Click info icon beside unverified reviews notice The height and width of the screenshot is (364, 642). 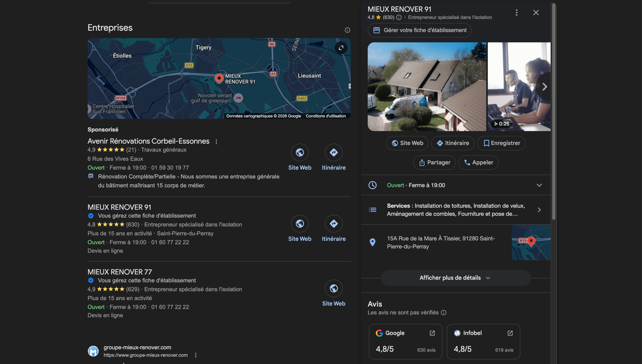coord(444,312)
